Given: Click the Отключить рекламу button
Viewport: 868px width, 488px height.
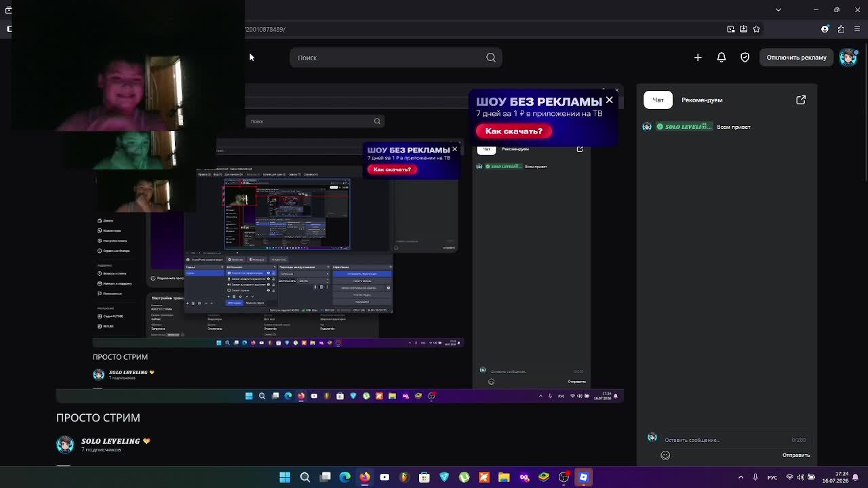Looking at the screenshot, I should 797,58.
